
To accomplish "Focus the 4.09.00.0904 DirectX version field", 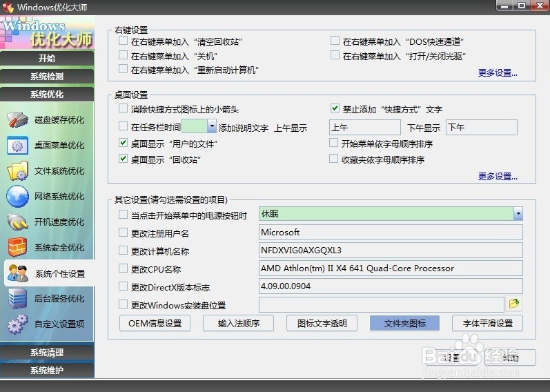I will [391, 286].
